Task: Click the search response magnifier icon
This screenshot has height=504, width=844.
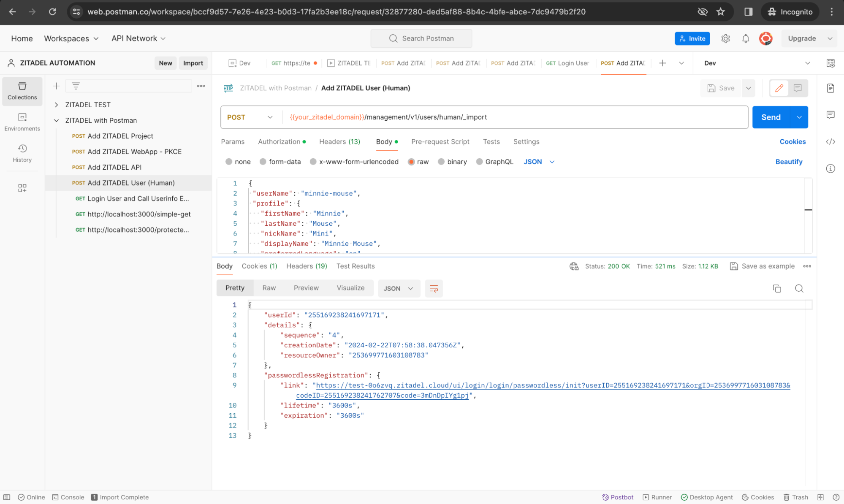Action: point(799,288)
